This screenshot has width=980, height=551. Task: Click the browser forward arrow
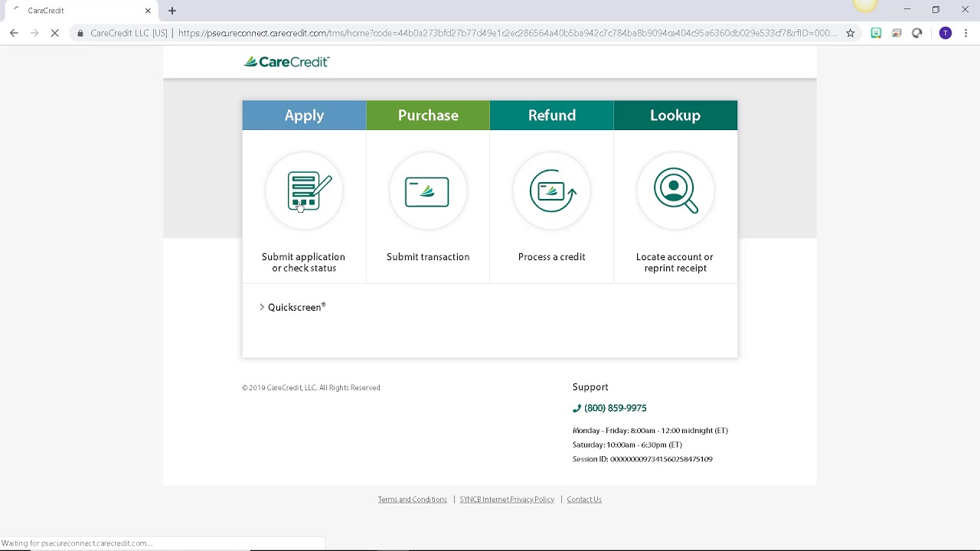[34, 33]
